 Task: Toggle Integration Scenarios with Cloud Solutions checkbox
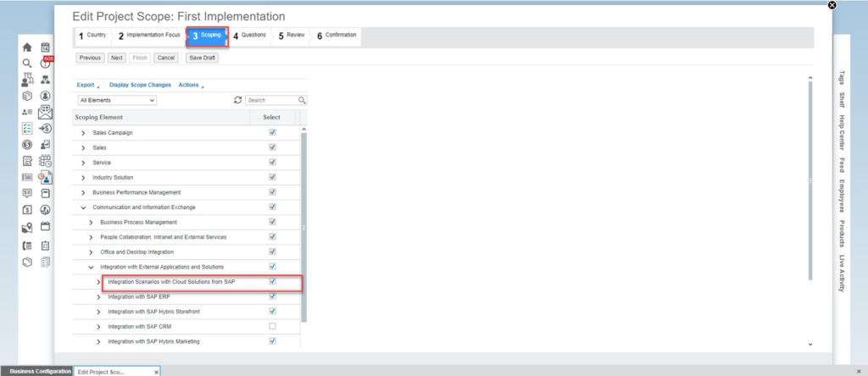click(x=272, y=281)
